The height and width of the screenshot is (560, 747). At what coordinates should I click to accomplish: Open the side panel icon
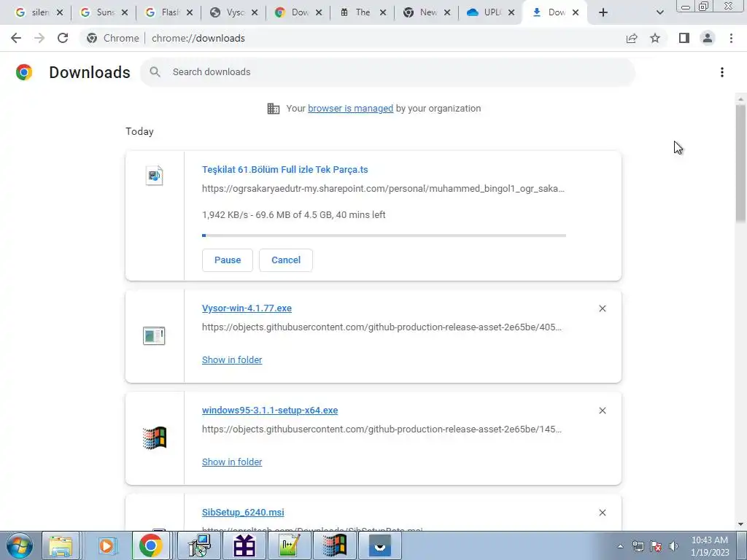pyautogui.click(x=684, y=38)
